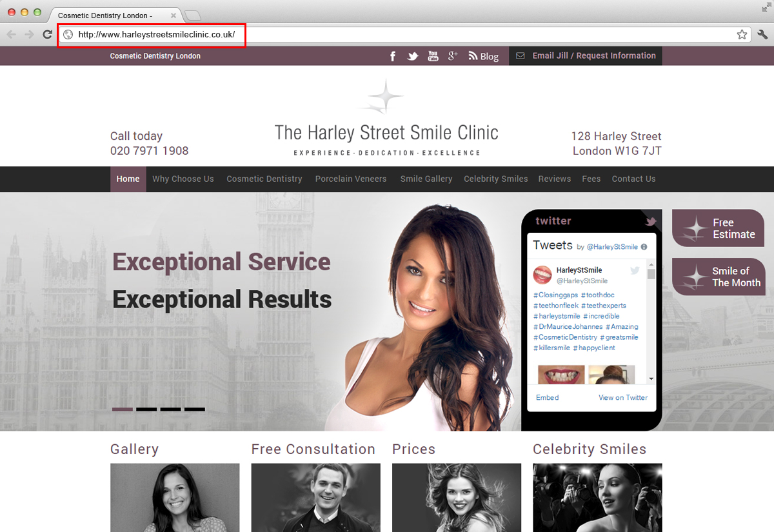Click the Embed link in Twitter widget
The width and height of the screenshot is (774, 532).
[x=548, y=398]
